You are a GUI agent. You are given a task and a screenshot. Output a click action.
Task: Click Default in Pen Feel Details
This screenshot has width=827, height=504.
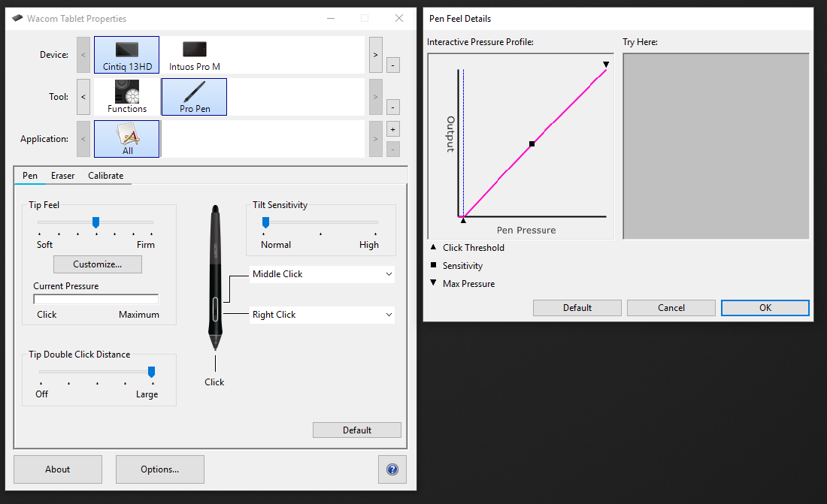[x=577, y=308]
